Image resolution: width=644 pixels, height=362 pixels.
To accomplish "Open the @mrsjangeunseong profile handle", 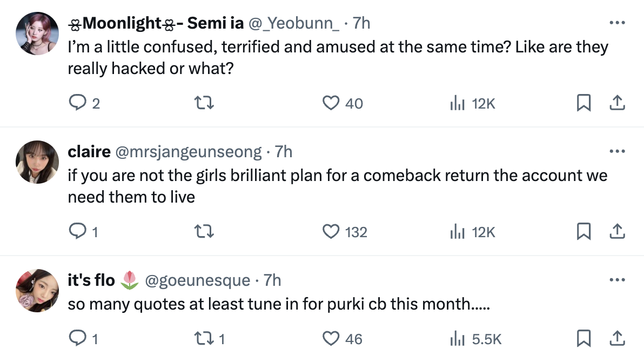I will (x=187, y=152).
